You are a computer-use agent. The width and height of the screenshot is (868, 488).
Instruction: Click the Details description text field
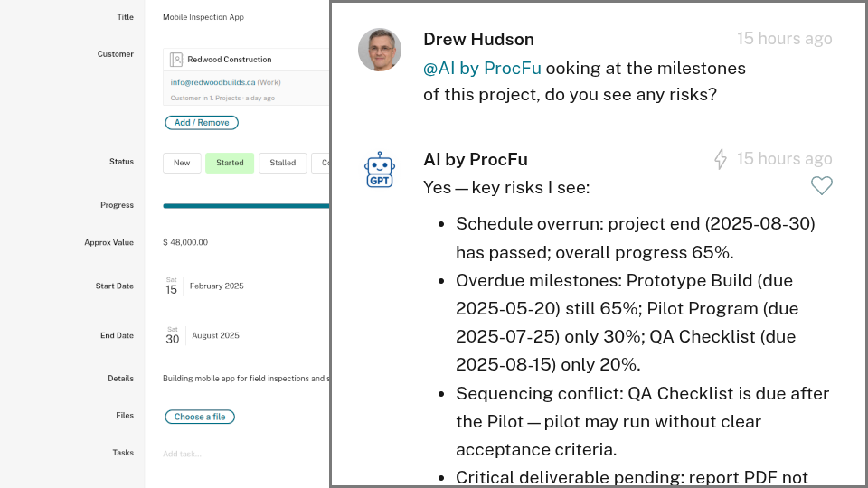pos(244,379)
